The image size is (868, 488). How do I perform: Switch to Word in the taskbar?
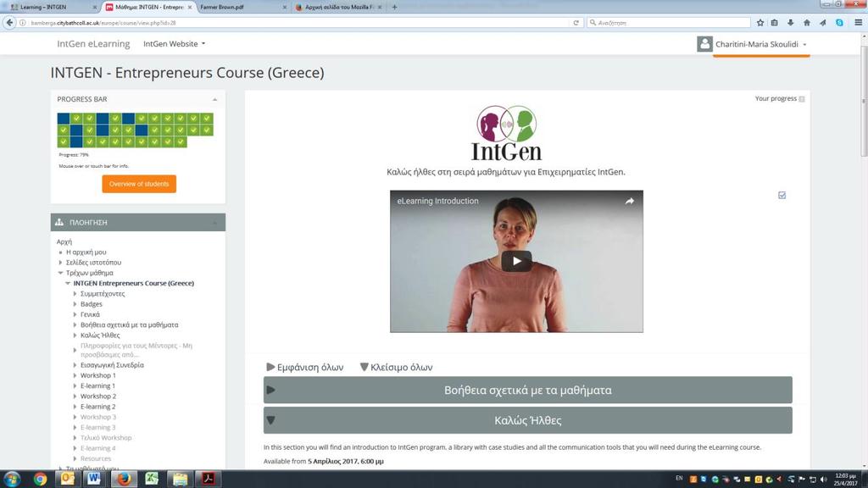[94, 479]
